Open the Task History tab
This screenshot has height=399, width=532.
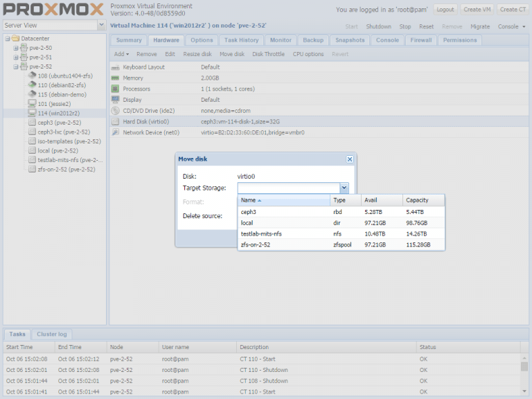pos(241,40)
